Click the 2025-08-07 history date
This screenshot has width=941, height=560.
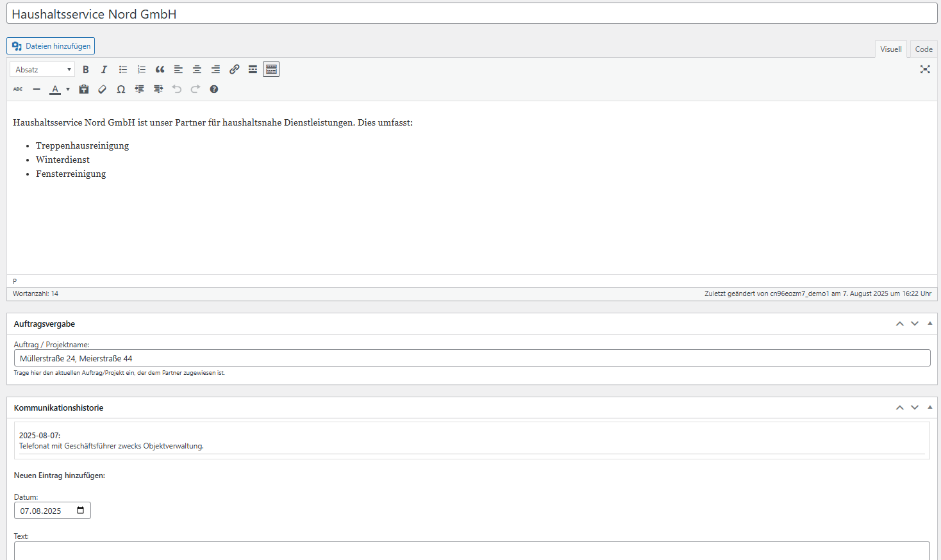coord(40,436)
